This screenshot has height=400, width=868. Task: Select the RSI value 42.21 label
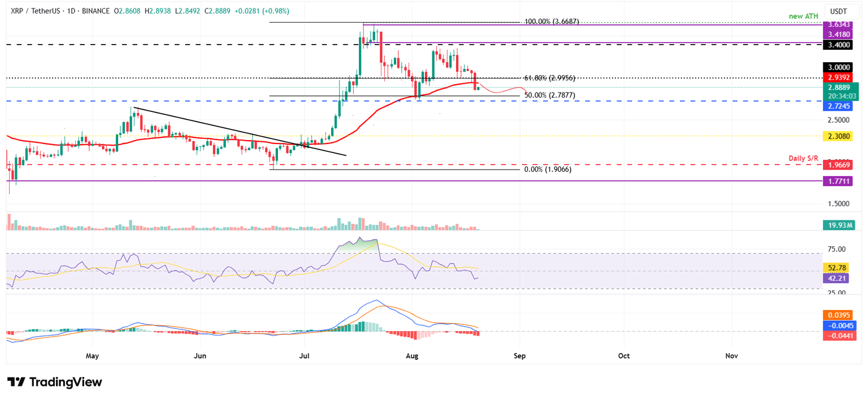click(839, 279)
